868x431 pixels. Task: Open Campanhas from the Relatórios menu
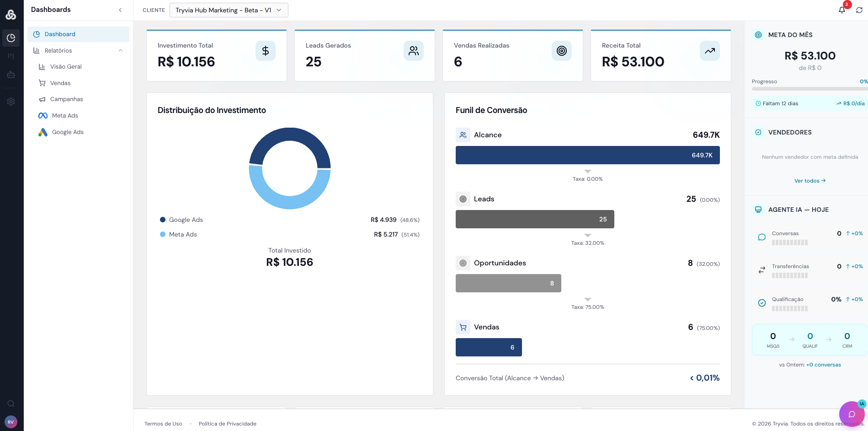tap(66, 99)
